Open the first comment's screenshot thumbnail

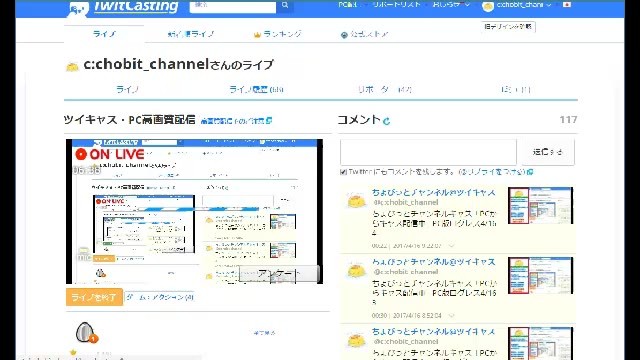tap(540, 205)
